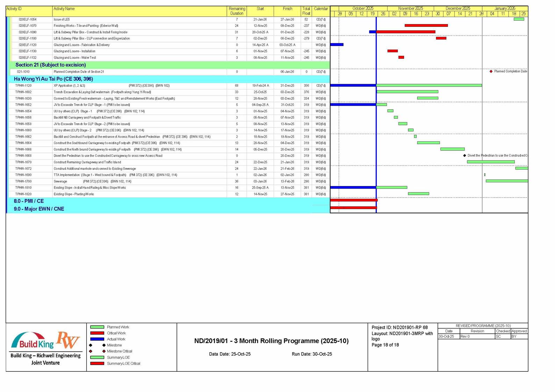The image size is (555, 392).
Task: Click the Planned Completion Date red diamond marker
Action: (x=491, y=71)
